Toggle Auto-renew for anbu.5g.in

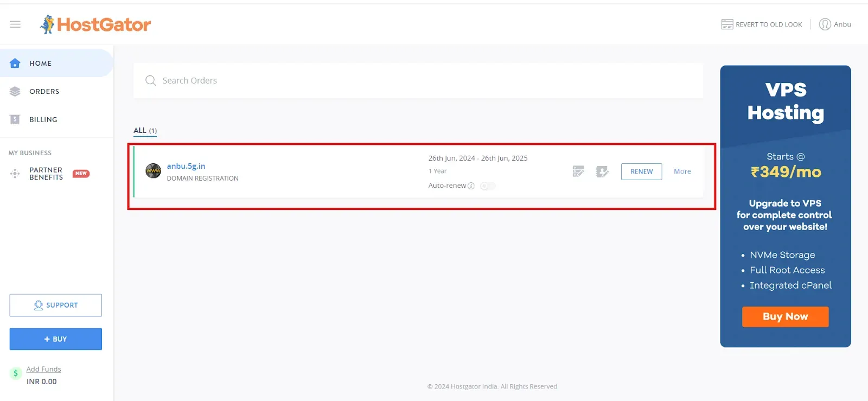coord(488,186)
